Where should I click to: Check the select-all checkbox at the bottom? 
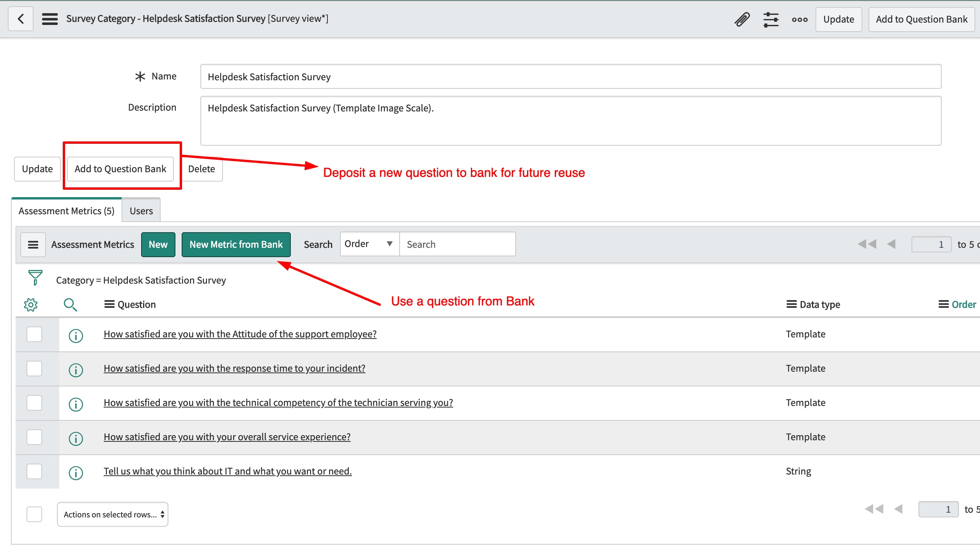point(34,514)
